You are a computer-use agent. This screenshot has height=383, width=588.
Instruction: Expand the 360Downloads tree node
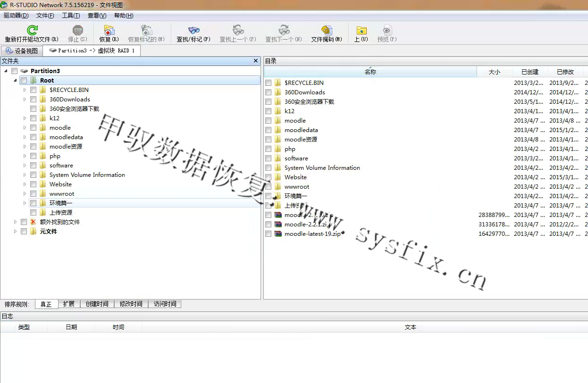point(25,99)
